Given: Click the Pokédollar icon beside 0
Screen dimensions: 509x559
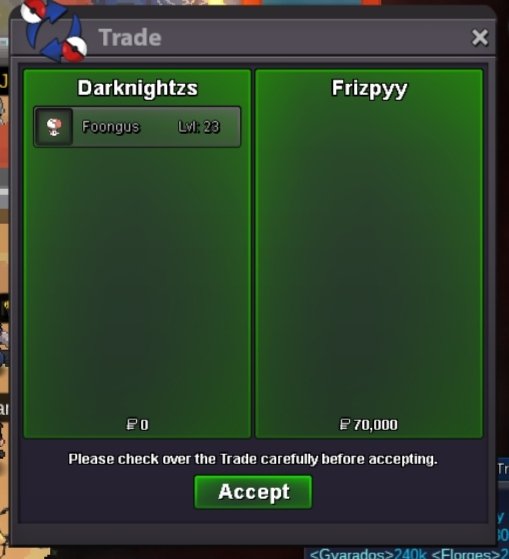Looking at the screenshot, I should coord(132,424).
